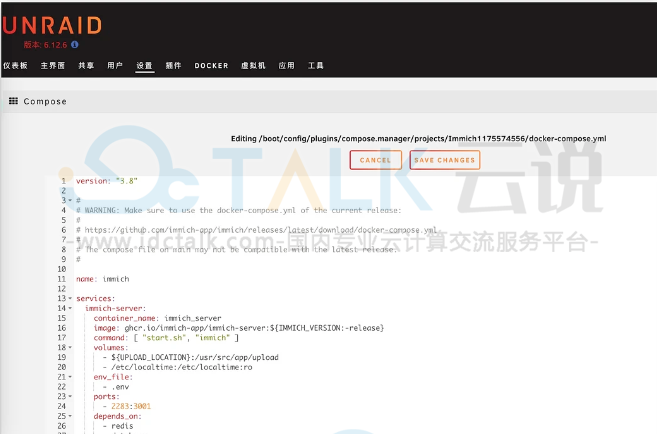Click the Compose grid icon
This screenshot has height=434, width=657.
tap(13, 101)
